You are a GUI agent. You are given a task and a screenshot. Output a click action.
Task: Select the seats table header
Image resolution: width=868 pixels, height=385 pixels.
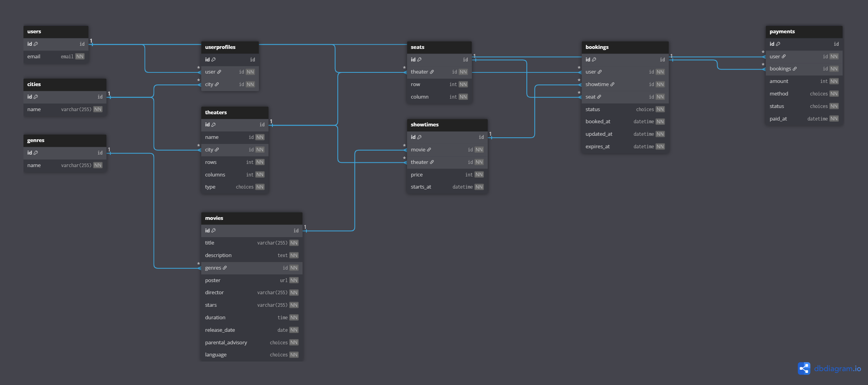click(439, 47)
